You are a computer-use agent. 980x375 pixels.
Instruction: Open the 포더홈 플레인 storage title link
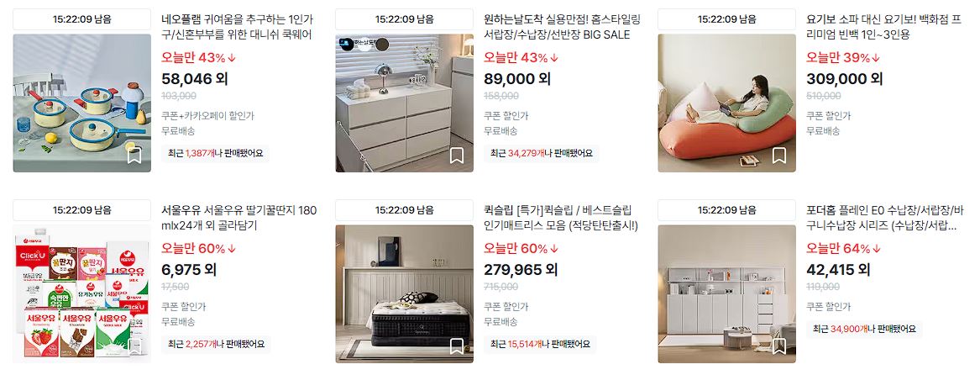tap(885, 218)
